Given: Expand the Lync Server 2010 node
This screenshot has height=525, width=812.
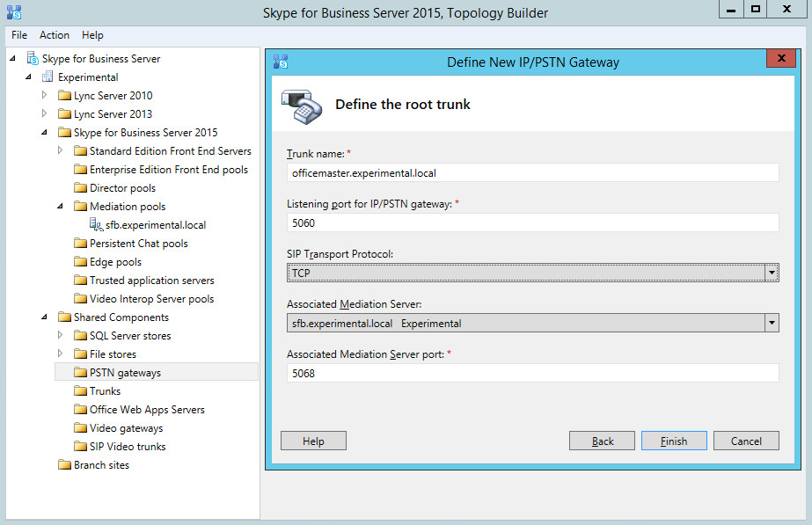Looking at the screenshot, I should coord(45,95).
